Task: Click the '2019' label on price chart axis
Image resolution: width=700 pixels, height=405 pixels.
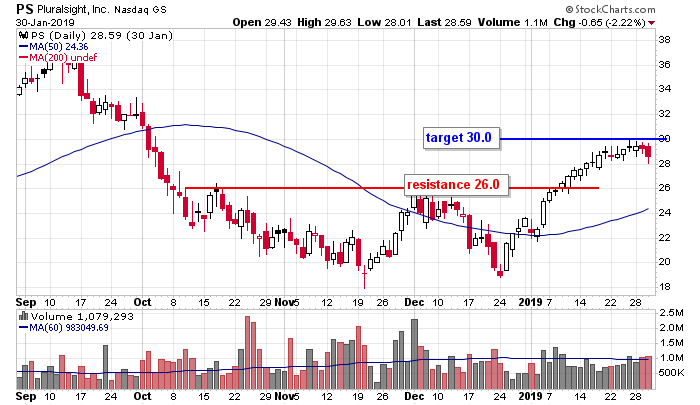Action: pos(530,302)
